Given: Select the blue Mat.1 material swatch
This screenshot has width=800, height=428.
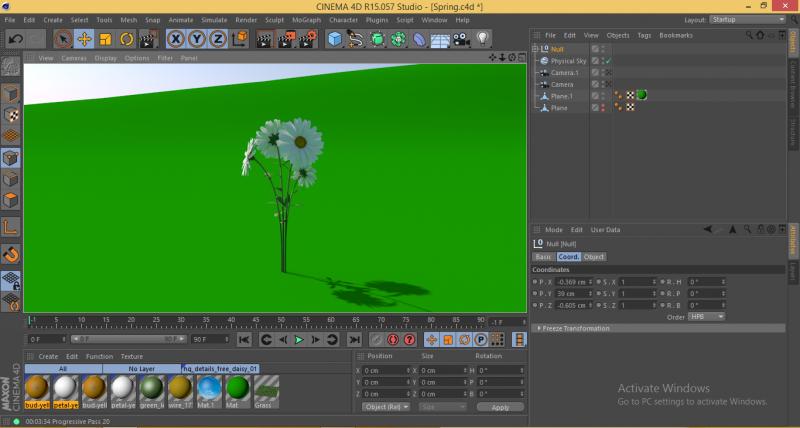Looking at the screenshot, I should (x=208, y=389).
